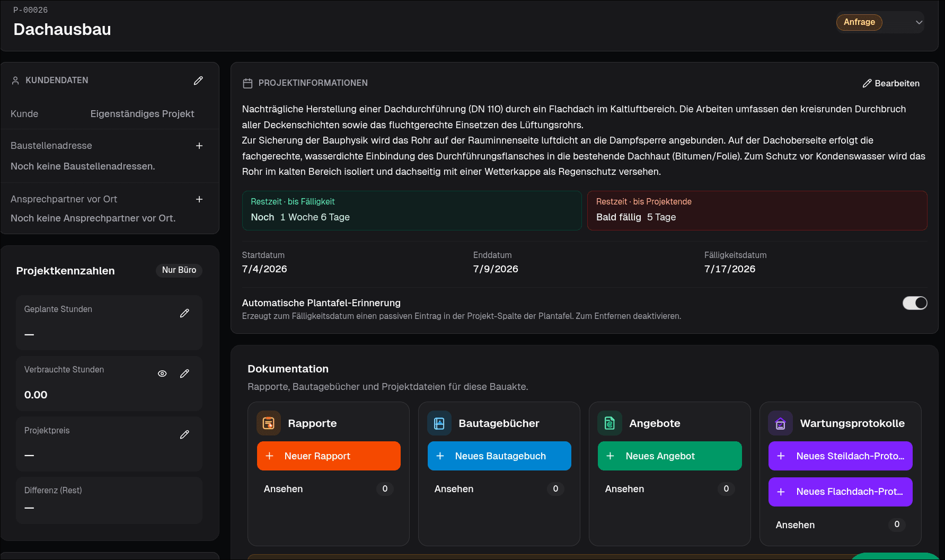
Task: Create a Neues Steildach-Protokoll
Action: coord(841,456)
